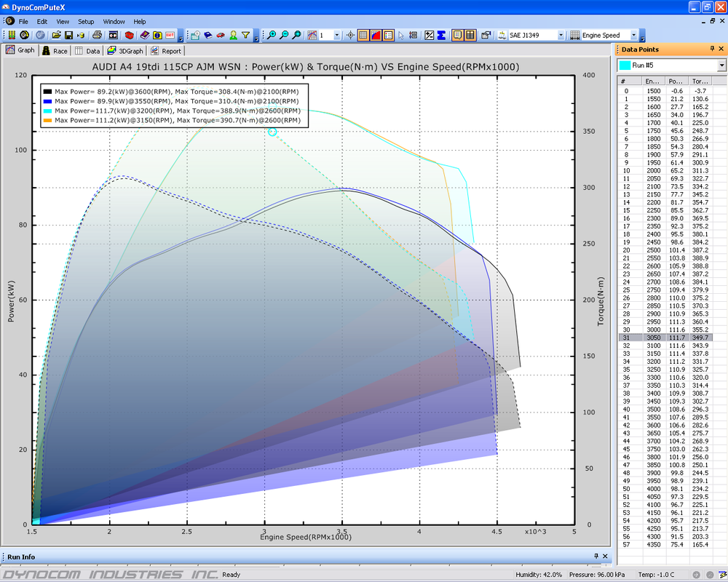Click the yellow filter funnel icon
The image size is (728, 582).
pyautogui.click(x=245, y=35)
